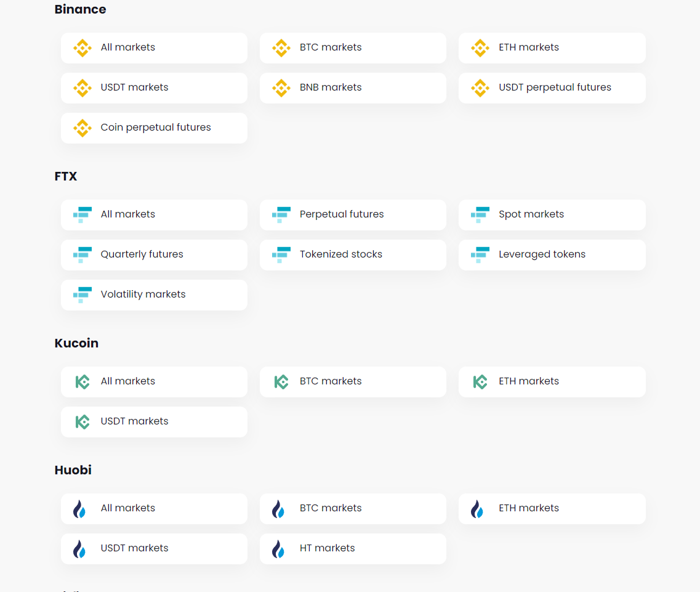Click Binance logo icon beside USDT markets
This screenshot has width=700, height=592.
click(x=82, y=88)
